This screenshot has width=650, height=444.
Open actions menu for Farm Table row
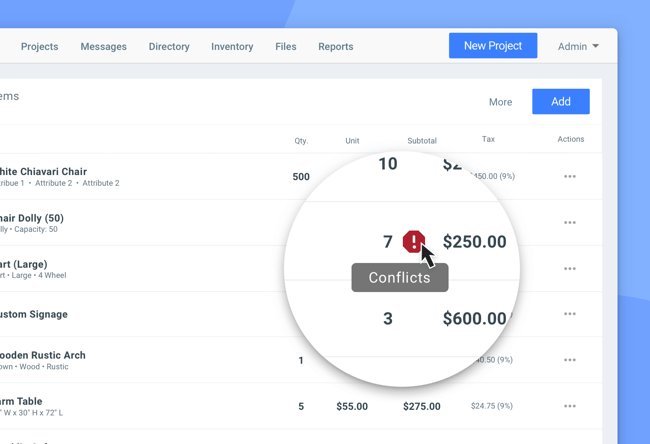[x=570, y=406]
